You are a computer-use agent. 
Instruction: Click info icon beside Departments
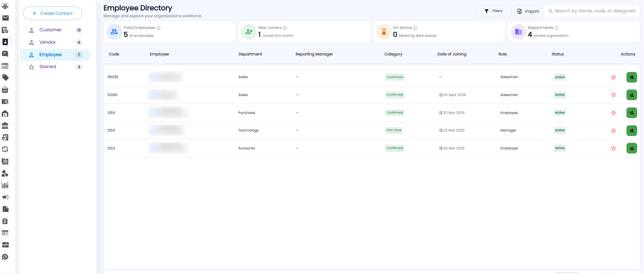(x=557, y=28)
